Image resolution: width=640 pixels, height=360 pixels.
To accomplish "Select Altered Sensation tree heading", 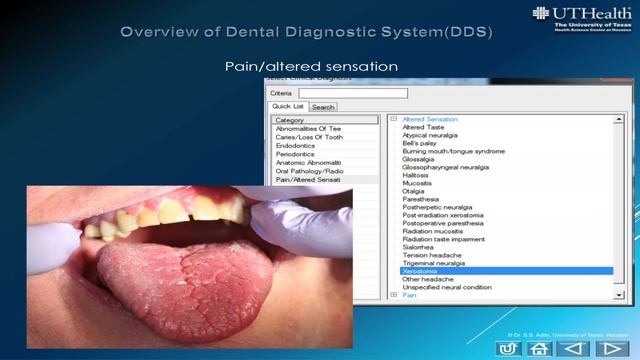I will click(x=430, y=119).
